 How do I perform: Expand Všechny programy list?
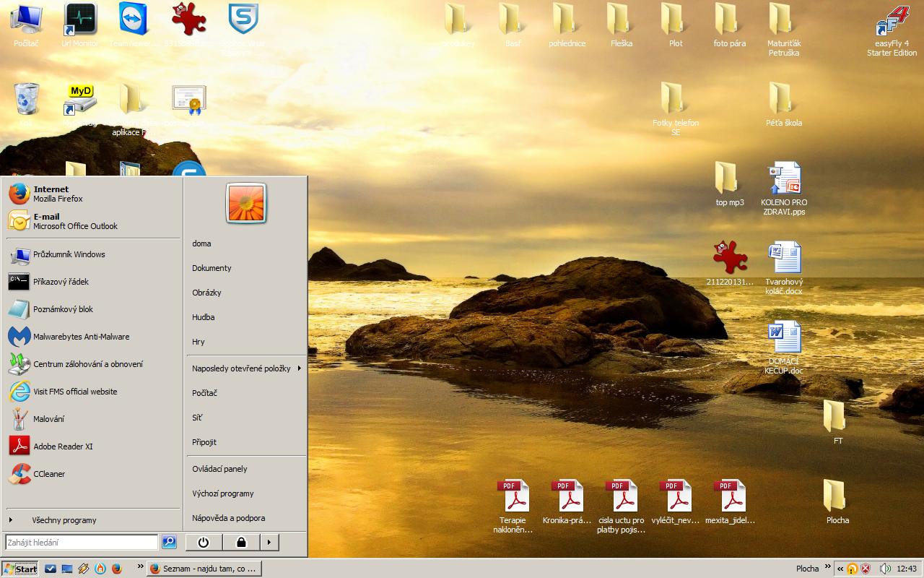click(x=64, y=520)
